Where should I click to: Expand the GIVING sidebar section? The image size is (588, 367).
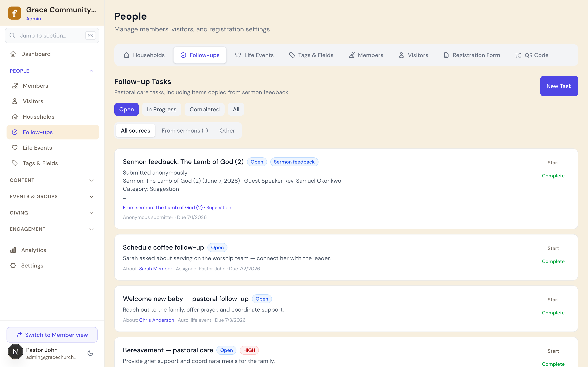tap(91, 213)
